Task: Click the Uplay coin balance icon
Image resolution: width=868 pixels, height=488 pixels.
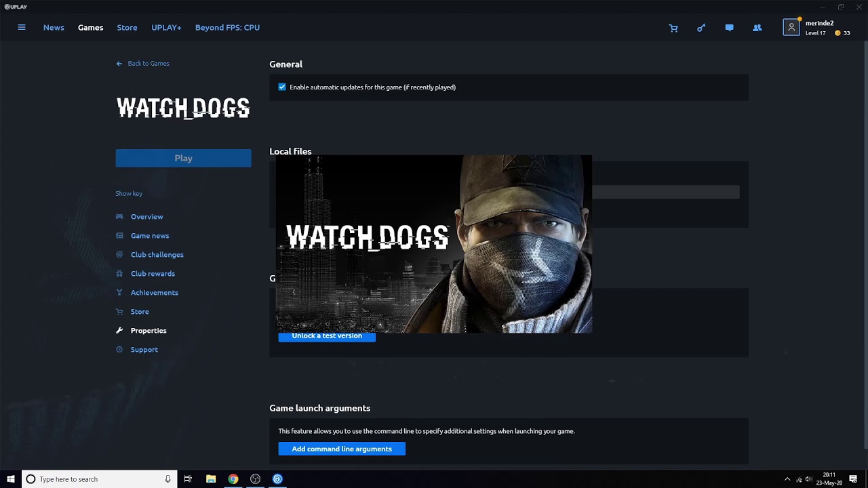Action: click(837, 33)
